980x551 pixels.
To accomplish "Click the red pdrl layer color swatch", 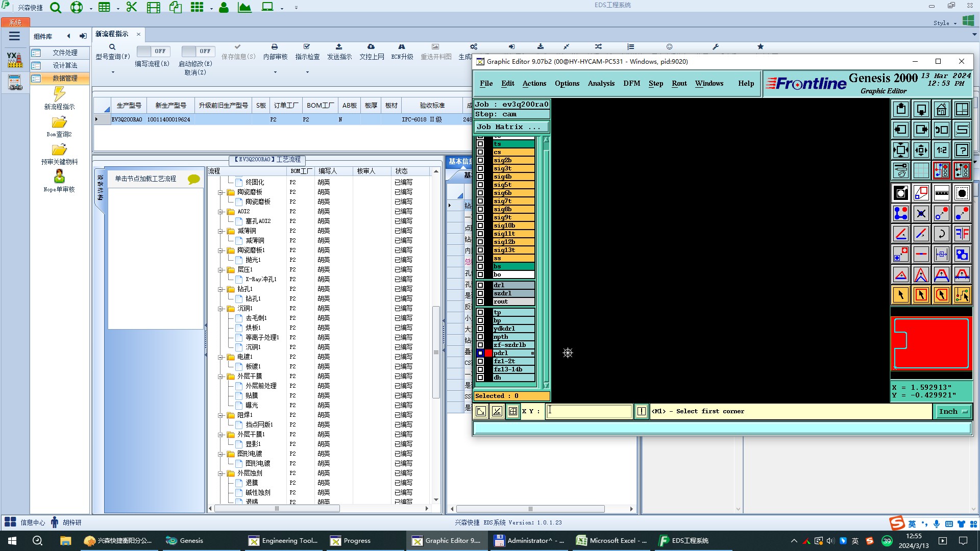I will (x=488, y=353).
